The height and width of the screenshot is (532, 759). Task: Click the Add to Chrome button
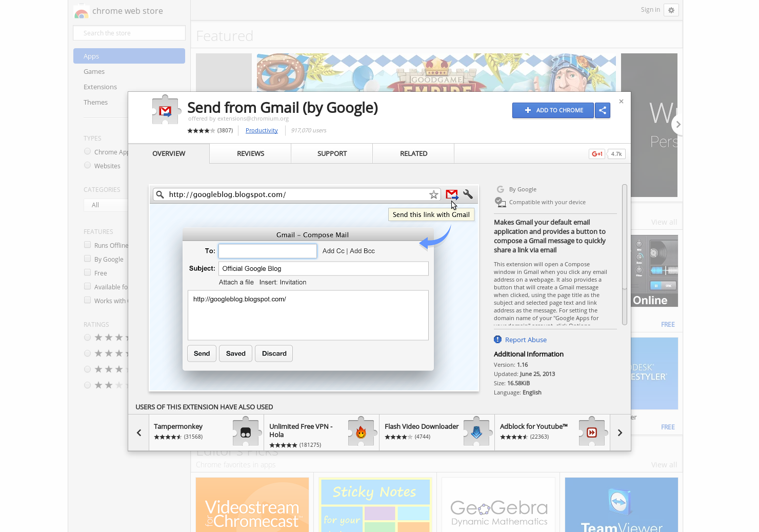click(x=553, y=110)
